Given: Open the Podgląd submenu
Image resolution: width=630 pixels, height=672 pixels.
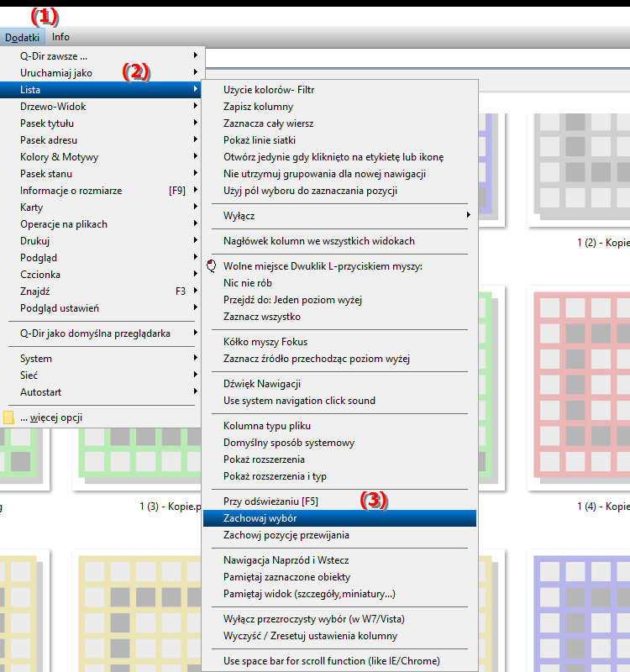Looking at the screenshot, I should click(102, 258).
